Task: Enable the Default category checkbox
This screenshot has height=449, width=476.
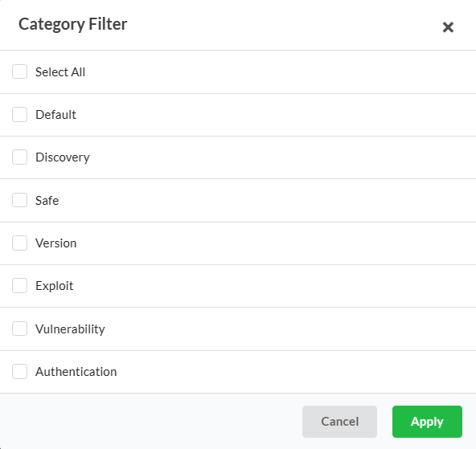Action: click(x=20, y=114)
